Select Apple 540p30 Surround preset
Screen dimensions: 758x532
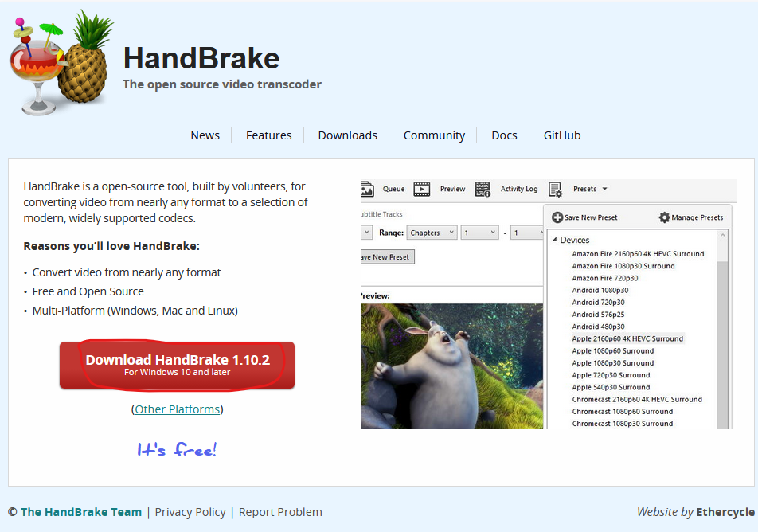click(611, 387)
